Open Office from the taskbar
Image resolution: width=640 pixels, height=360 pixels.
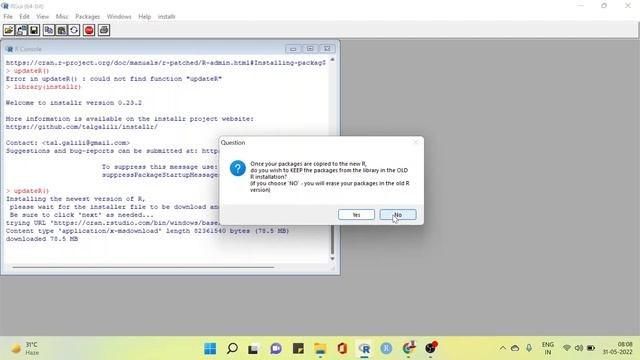click(x=342, y=348)
